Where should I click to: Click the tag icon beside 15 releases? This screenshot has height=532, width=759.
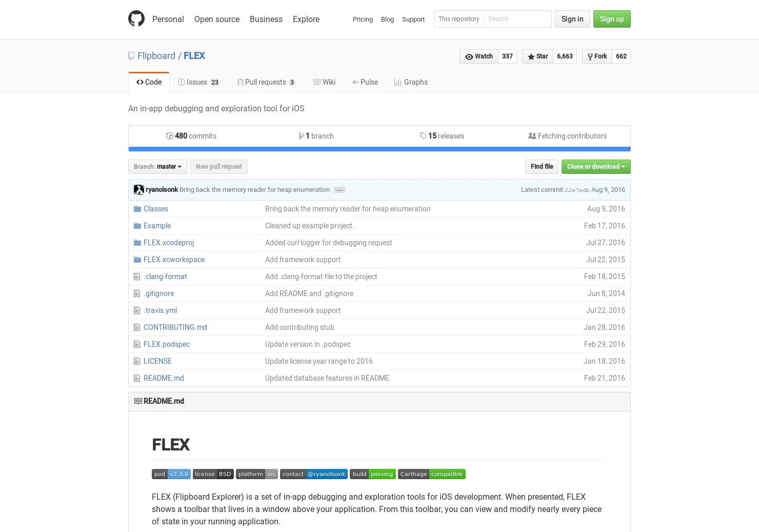pos(423,136)
